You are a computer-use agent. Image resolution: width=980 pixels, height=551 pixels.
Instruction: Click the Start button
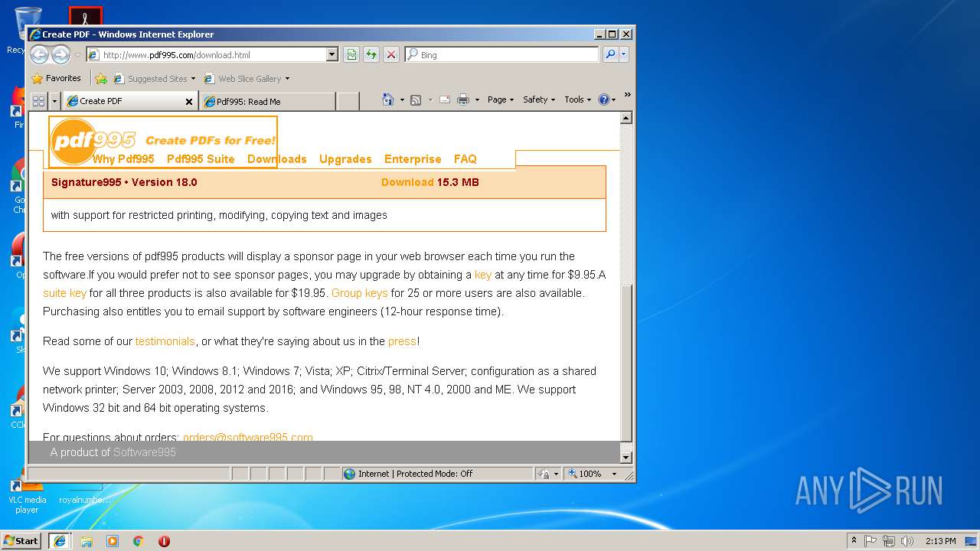tap(21, 540)
